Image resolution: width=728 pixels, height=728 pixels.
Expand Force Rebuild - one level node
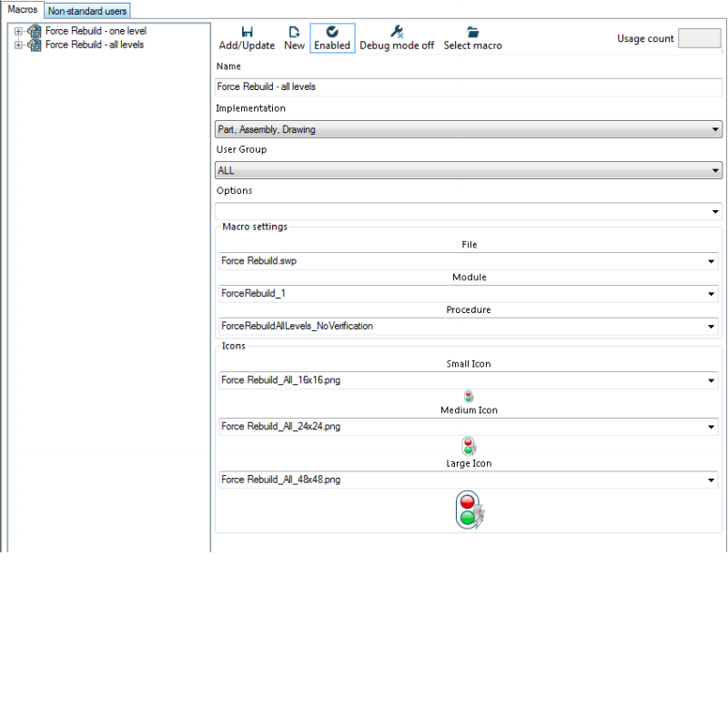(18, 31)
